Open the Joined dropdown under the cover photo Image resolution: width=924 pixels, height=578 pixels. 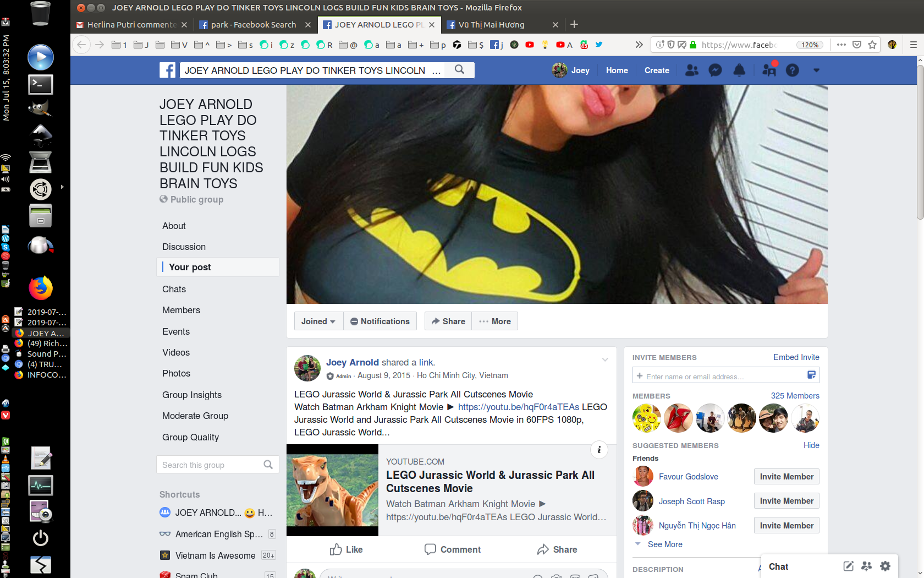click(x=318, y=321)
